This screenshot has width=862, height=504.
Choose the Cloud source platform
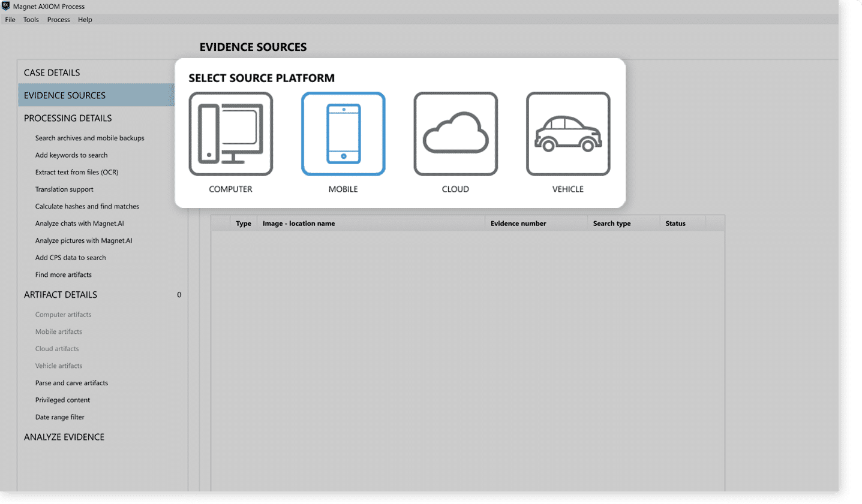(x=455, y=134)
